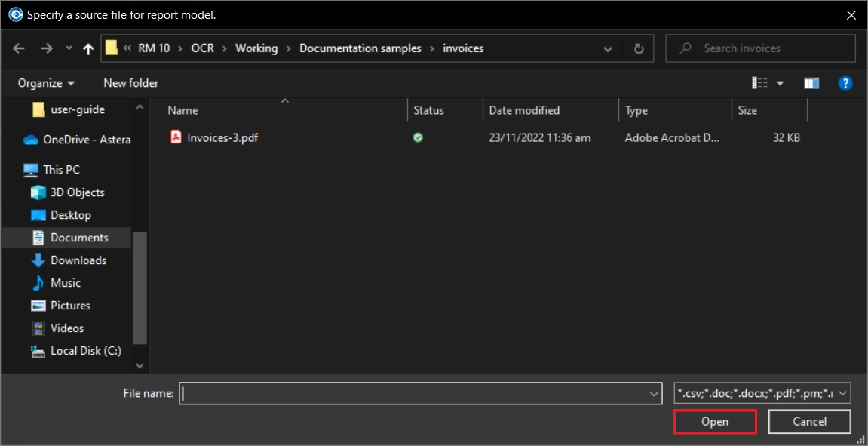This screenshot has height=446, width=868.
Task: Open 3D Objects in sidebar
Action: (68, 192)
